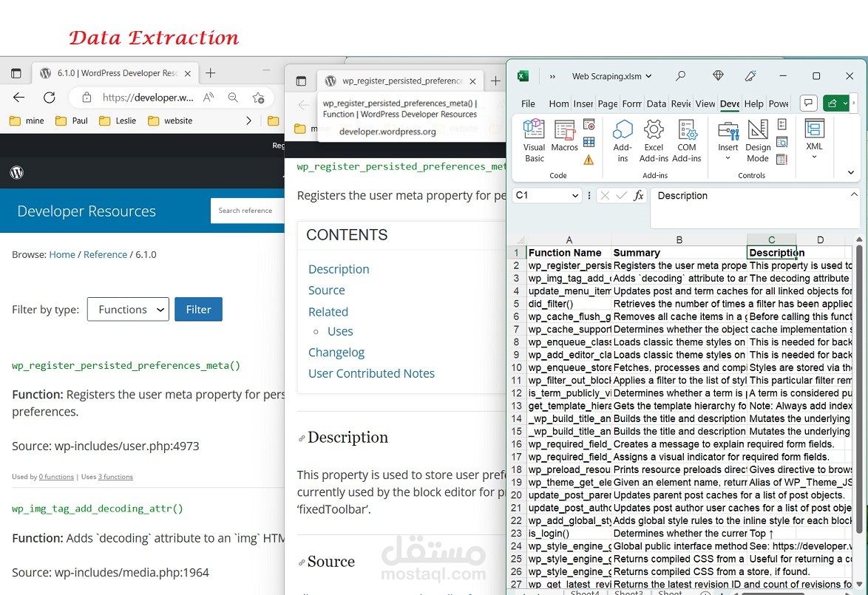Open wp_img_tag_add_decoding_attr() function link
The height and width of the screenshot is (595, 868).
coord(98,508)
